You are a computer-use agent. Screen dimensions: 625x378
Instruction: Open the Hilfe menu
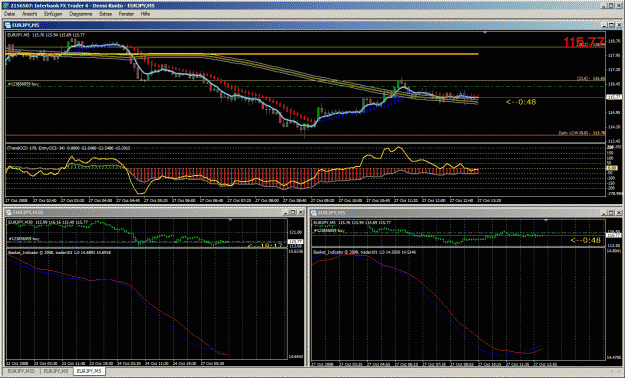(145, 14)
